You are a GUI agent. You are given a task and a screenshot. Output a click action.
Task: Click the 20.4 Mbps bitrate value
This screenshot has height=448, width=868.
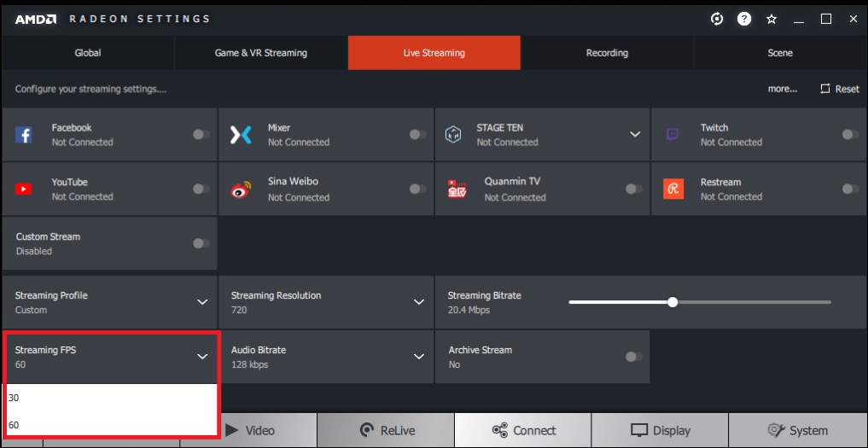[x=469, y=310]
